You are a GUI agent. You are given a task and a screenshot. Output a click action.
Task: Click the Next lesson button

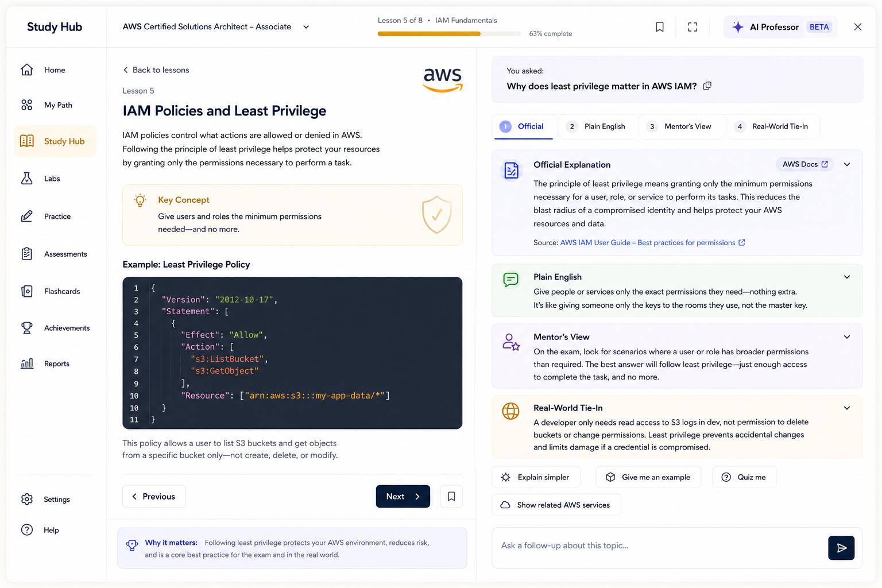(x=403, y=496)
